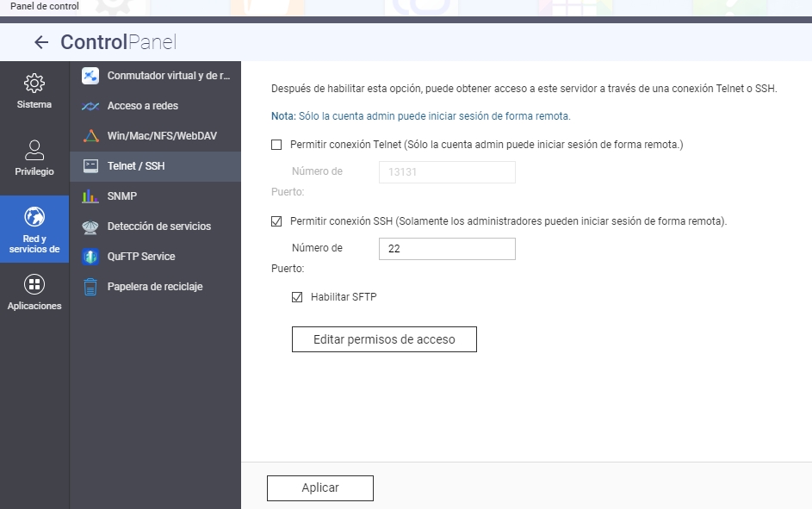
Task: Click Editar permisos de acceso button
Action: [384, 339]
